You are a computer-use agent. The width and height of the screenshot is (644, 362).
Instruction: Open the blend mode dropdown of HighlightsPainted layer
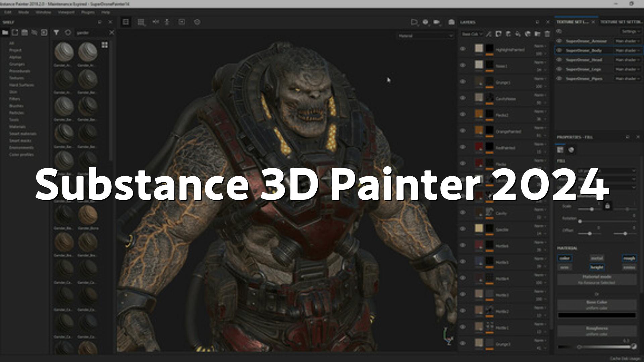coord(540,46)
